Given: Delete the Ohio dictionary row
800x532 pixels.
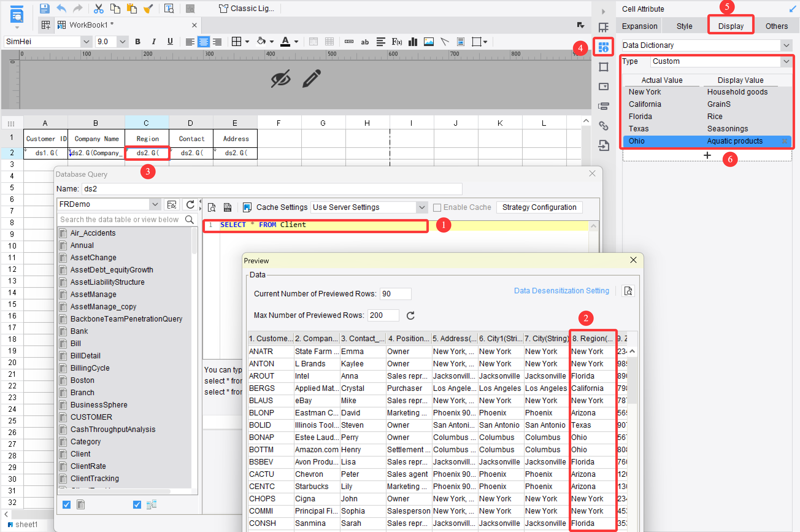Looking at the screenshot, I should tap(784, 141).
